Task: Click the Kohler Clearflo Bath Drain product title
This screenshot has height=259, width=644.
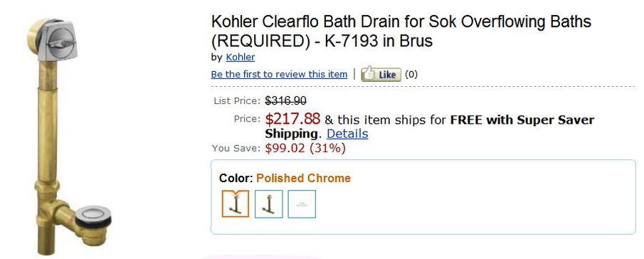Action: (401, 31)
